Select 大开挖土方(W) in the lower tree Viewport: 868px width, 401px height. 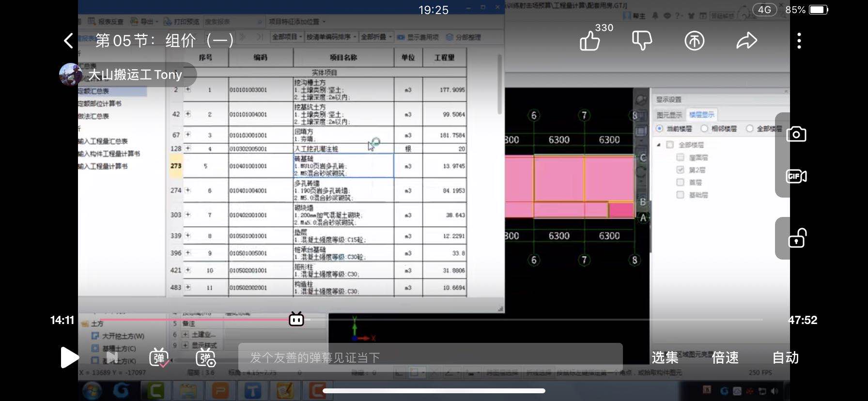pyautogui.click(x=119, y=336)
